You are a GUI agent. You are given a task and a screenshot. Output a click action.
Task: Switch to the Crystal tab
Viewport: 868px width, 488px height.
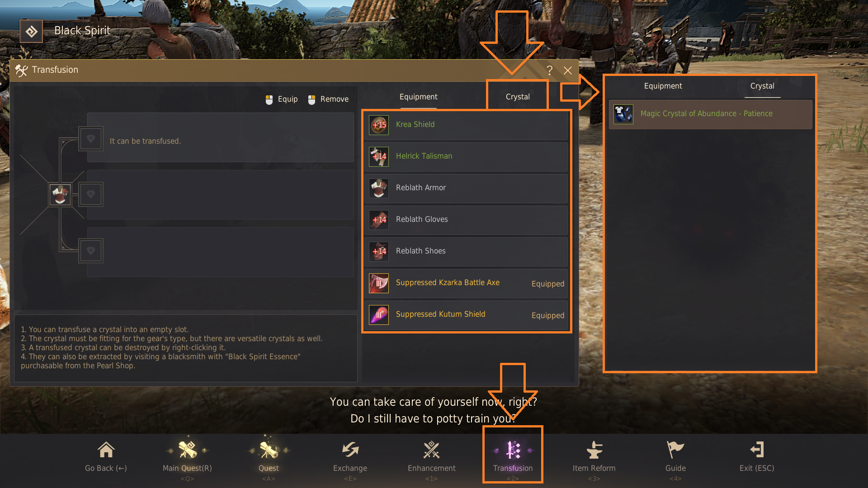click(x=517, y=97)
